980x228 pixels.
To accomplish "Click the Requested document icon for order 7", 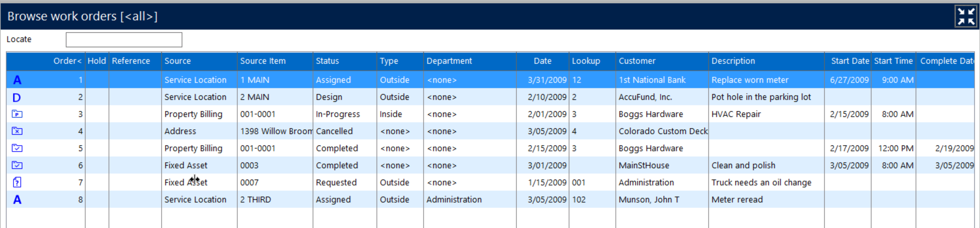I will click(17, 183).
